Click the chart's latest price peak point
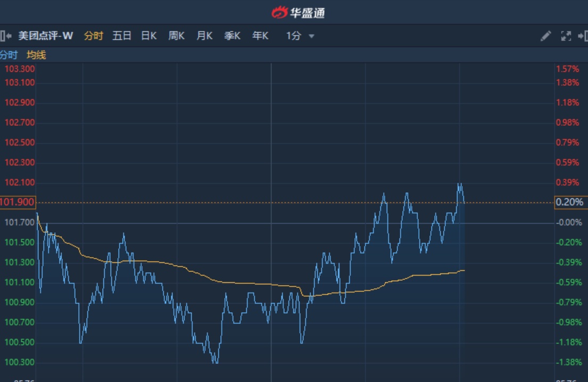The height and width of the screenshot is (382, 588). point(459,184)
